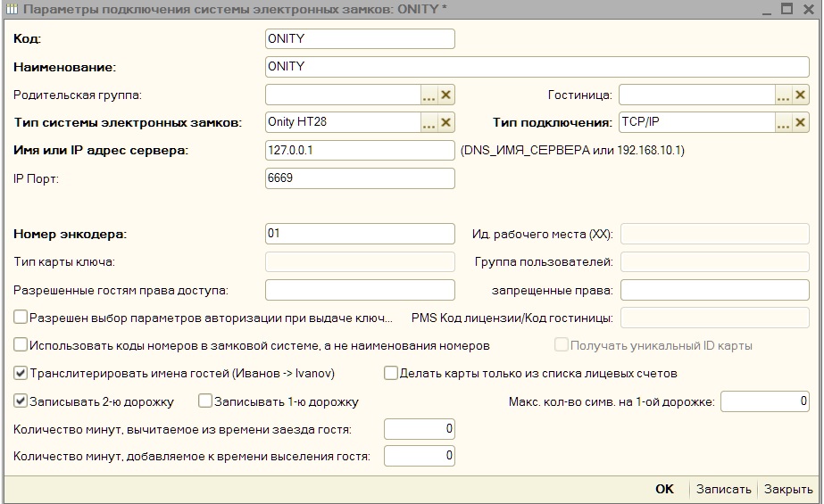Viewport: 824px width, 504px height.
Task: Focus the Код input field
Action: coord(360,39)
